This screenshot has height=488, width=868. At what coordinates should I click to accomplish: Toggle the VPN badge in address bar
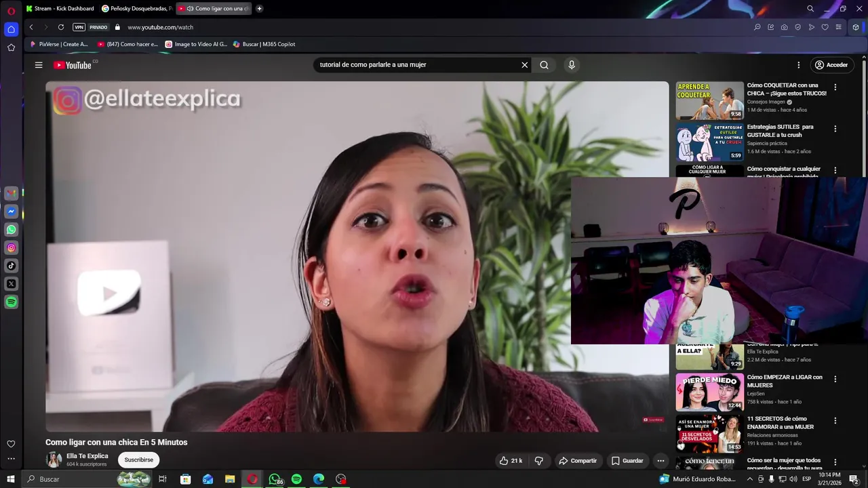coord(79,27)
